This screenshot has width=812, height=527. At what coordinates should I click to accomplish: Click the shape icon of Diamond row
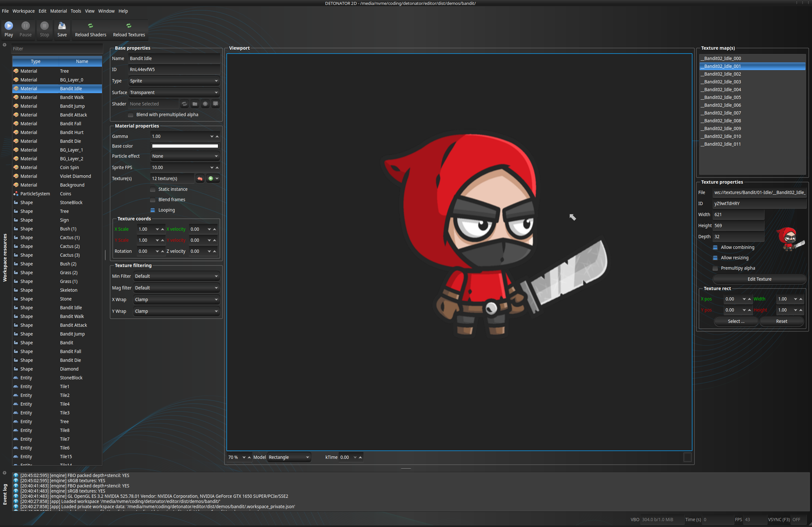pos(16,369)
